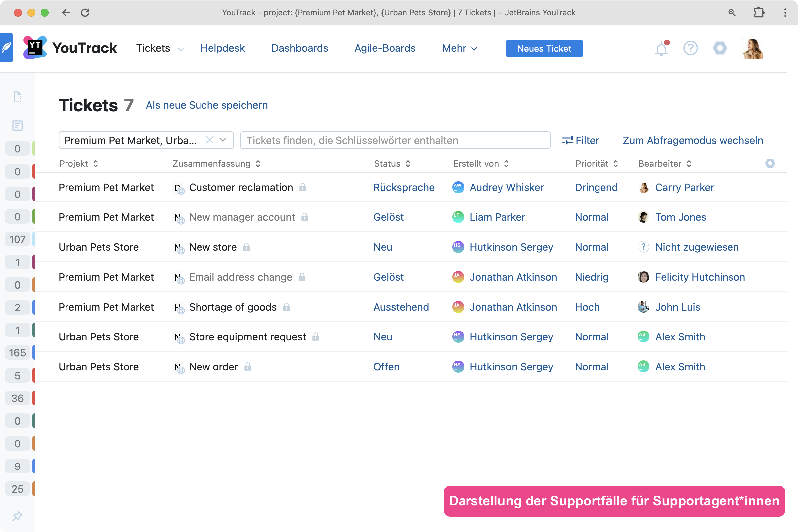Open the Tickets menu chevron dropdown
Screen dimensions: 798x532
pyautogui.click(x=181, y=49)
